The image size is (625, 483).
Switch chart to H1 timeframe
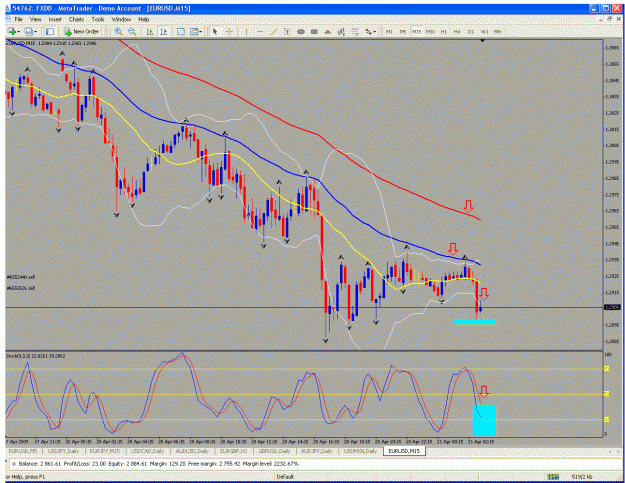(444, 31)
